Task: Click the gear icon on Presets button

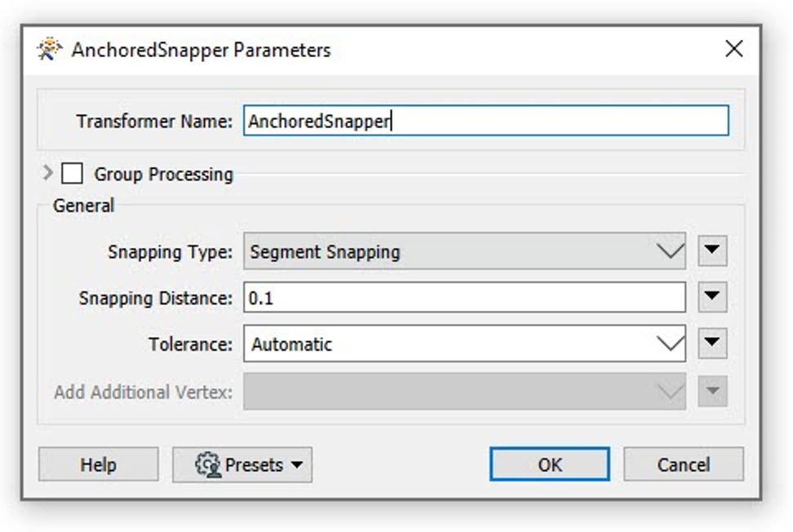Action: click(x=208, y=464)
